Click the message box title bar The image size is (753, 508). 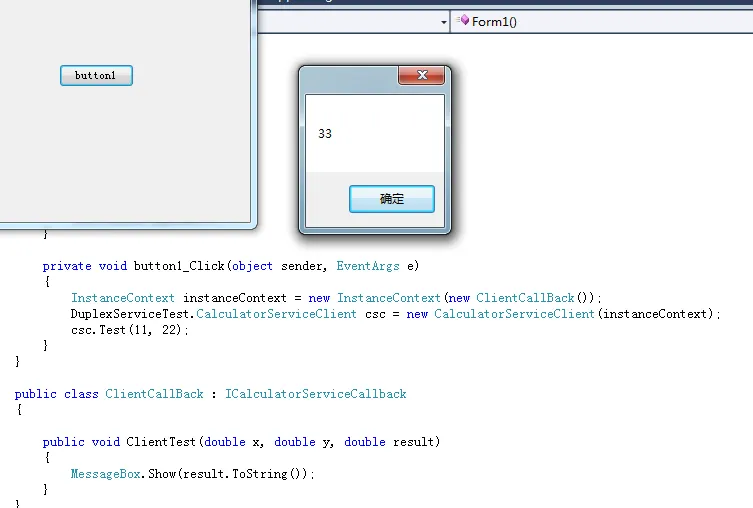click(350, 76)
